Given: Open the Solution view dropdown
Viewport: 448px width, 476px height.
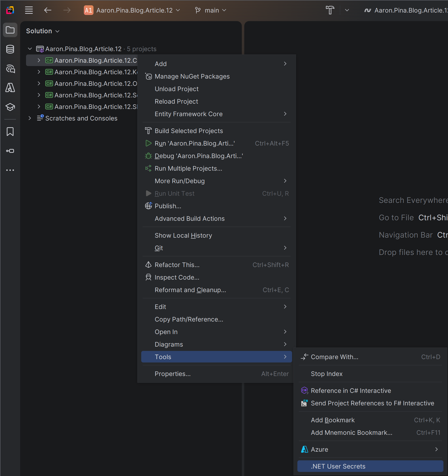Looking at the screenshot, I should 43,31.
